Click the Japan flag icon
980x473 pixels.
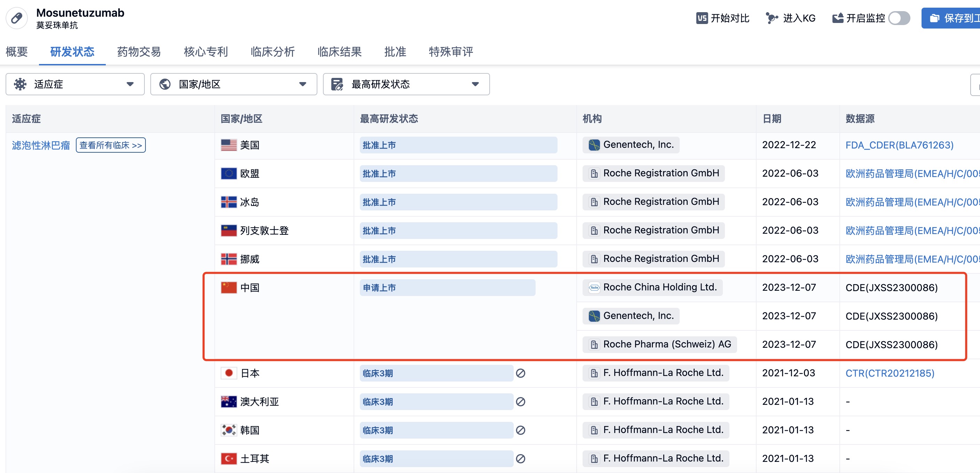click(x=229, y=373)
